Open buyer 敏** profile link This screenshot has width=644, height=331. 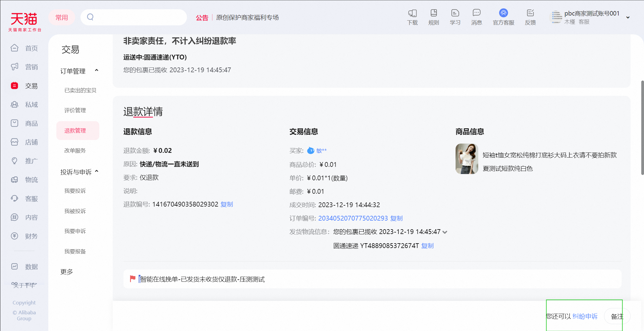pyautogui.click(x=321, y=150)
